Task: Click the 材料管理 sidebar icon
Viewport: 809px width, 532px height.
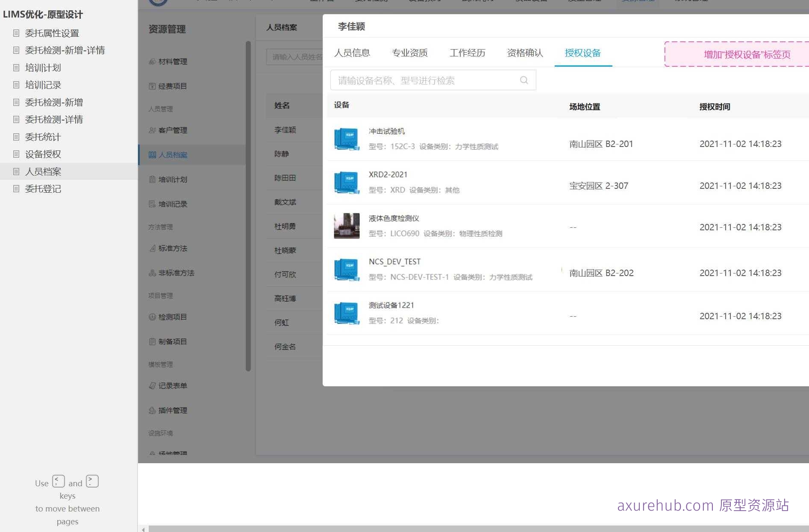Action: click(152, 62)
